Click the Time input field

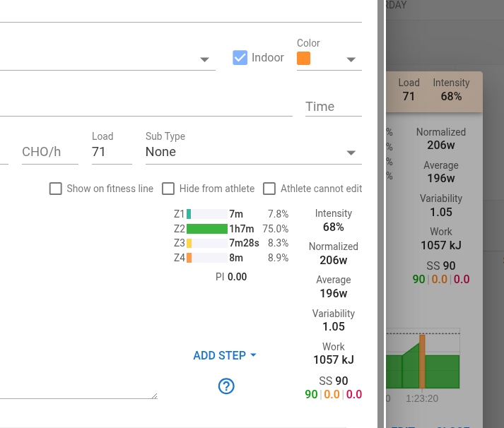click(x=333, y=107)
